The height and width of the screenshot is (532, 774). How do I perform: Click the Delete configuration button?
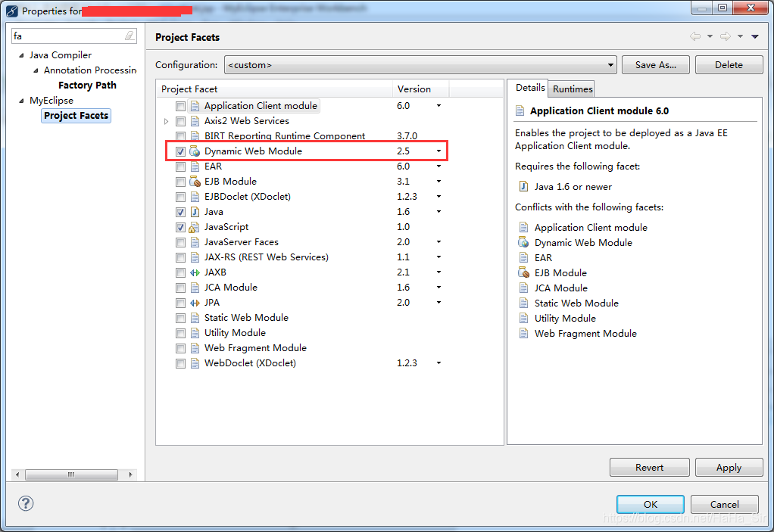pyautogui.click(x=729, y=65)
